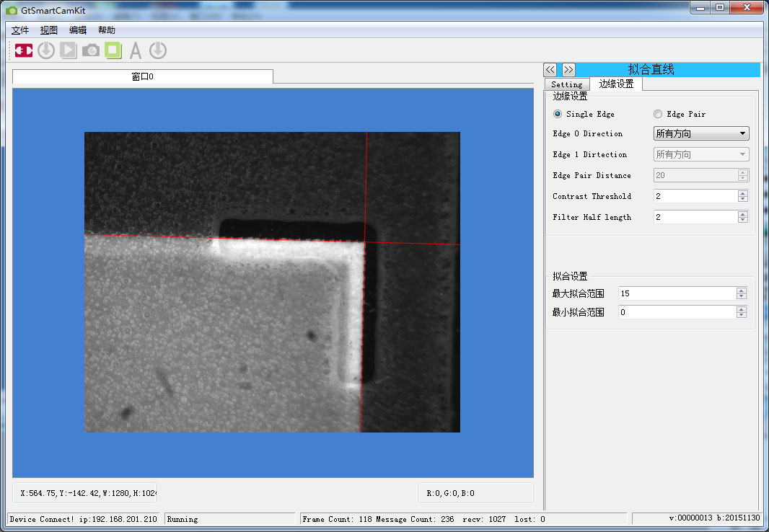The image size is (769, 532).
Task: Open the 视图 menu
Action: pos(49,30)
